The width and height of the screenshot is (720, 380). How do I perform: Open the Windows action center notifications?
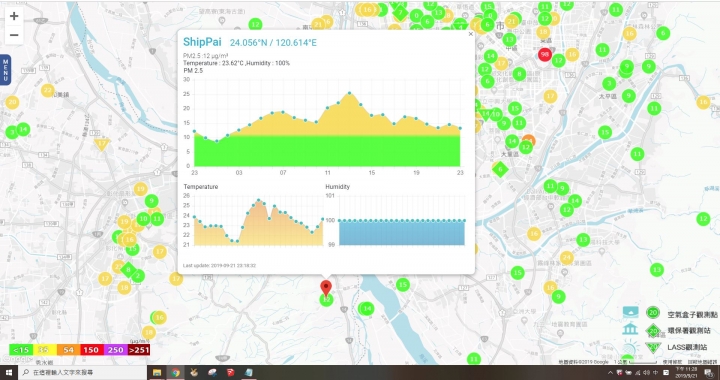[709, 373]
